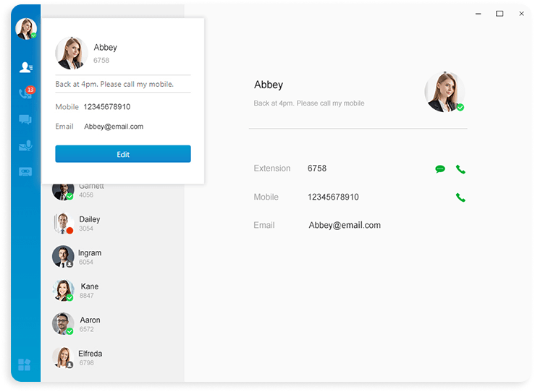Click the Abbey@email.com address in details pane
The image size is (535, 392).
345,225
